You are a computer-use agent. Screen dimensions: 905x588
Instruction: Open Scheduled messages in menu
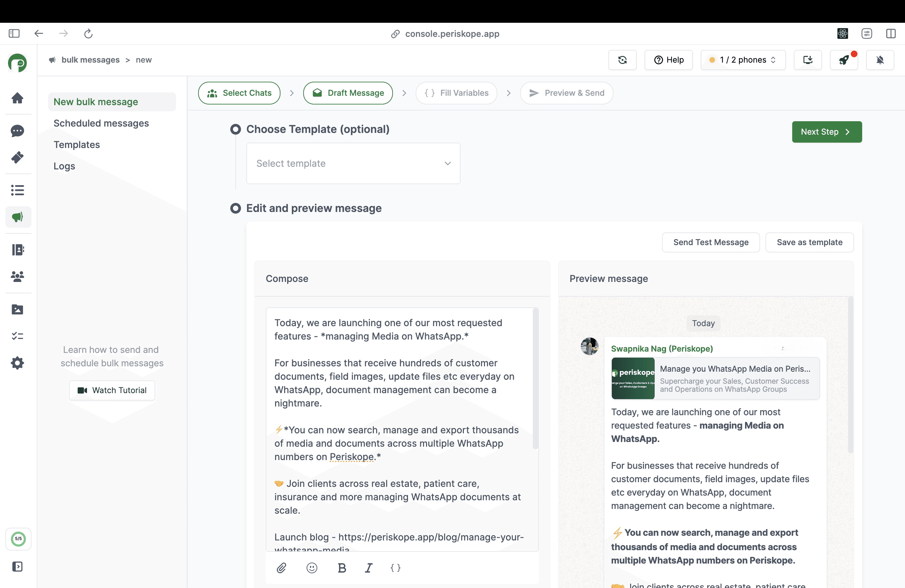[x=101, y=123]
